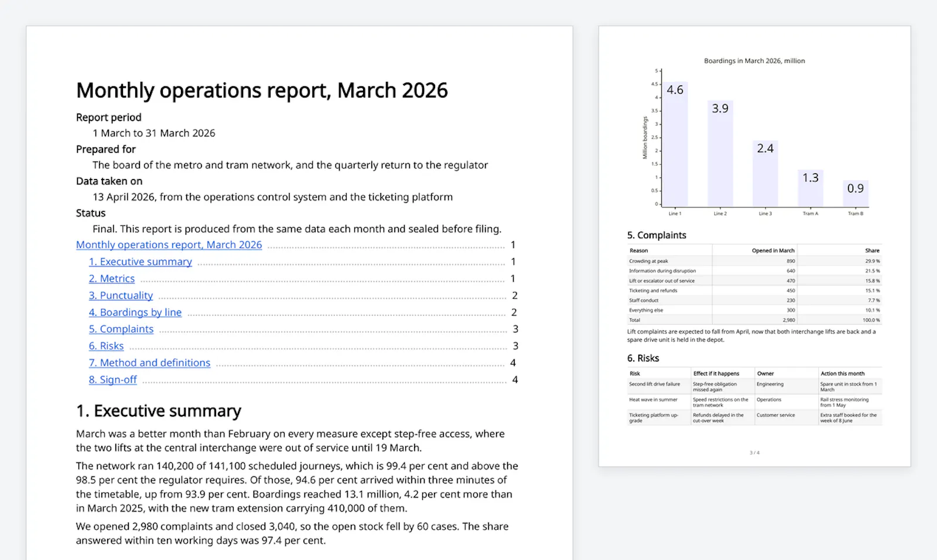This screenshot has width=937, height=560.
Task: Click the 'Opened in March' column header
Action: (x=773, y=250)
